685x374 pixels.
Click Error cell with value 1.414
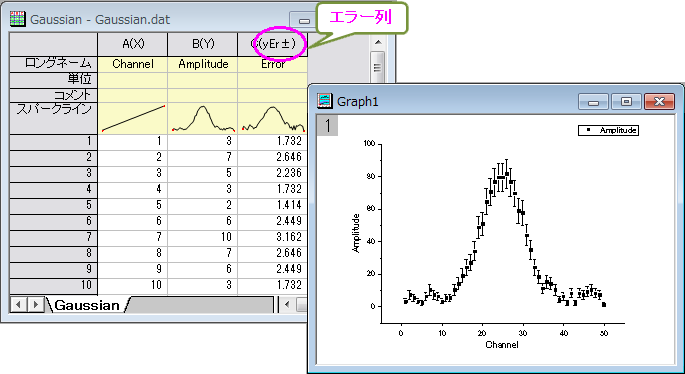[x=273, y=205]
